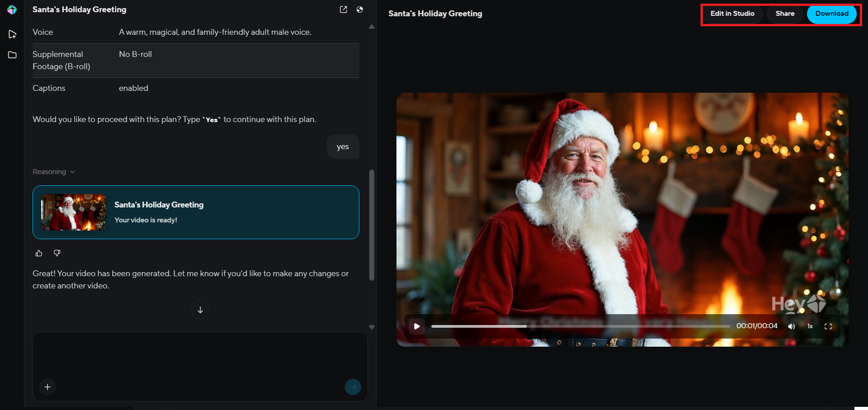Mute the video volume
This screenshot has width=868, height=410.
coord(792,326)
